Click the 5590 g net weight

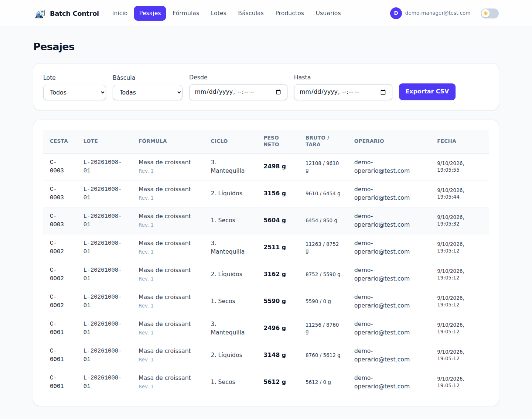(274, 301)
